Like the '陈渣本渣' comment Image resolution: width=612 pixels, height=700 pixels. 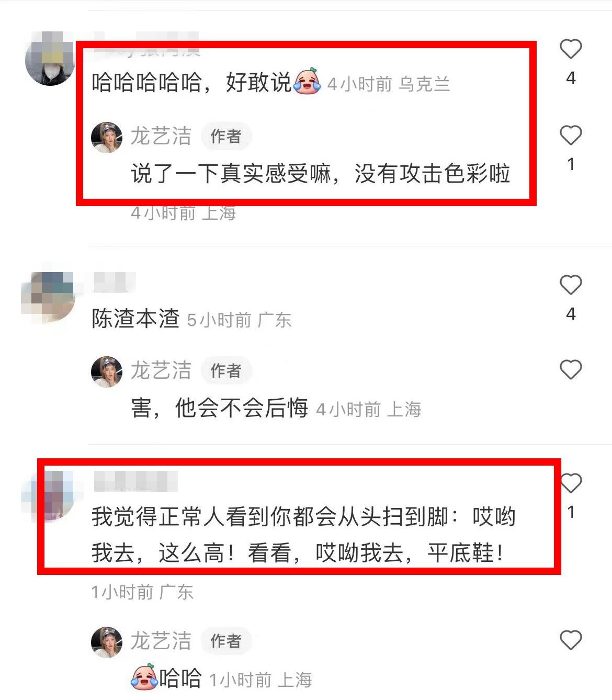pos(571,285)
